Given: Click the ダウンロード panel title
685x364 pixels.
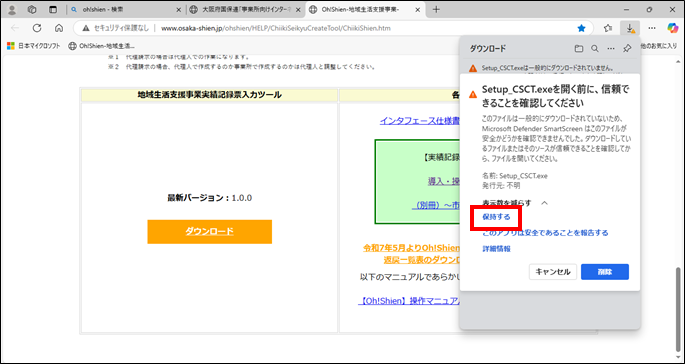Looking at the screenshot, I should point(488,49).
